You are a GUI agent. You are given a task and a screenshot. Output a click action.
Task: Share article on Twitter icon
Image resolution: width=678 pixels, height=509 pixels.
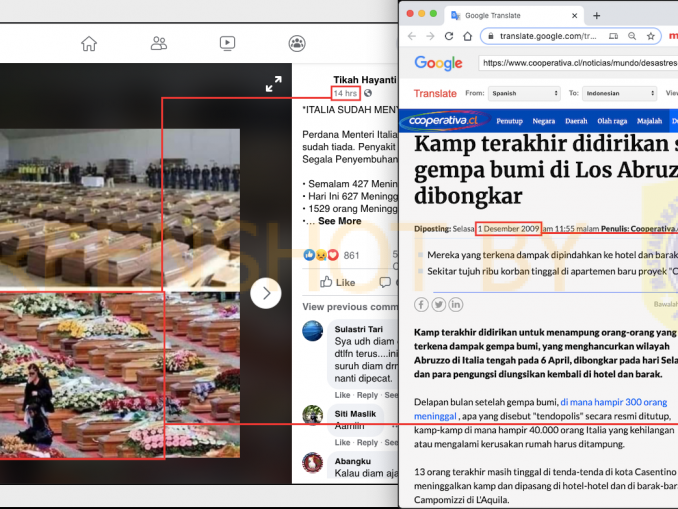(438, 304)
